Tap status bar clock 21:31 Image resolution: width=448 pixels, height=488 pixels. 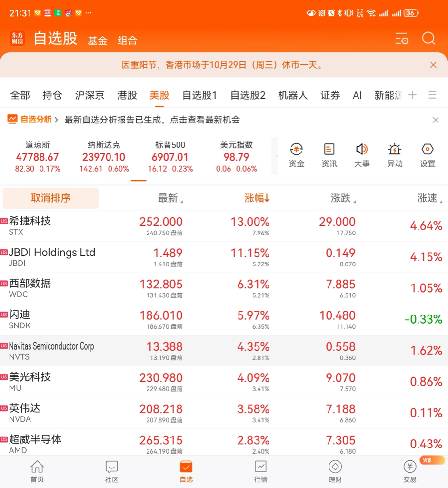pyautogui.click(x=20, y=13)
